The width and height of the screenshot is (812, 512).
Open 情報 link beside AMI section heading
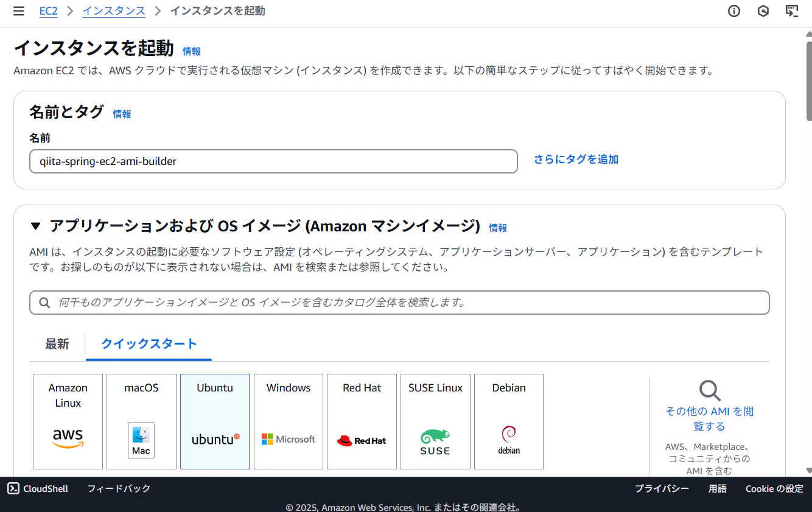pos(498,228)
